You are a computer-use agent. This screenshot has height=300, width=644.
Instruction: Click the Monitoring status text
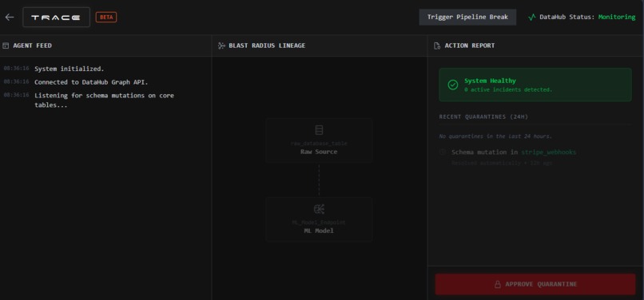617,18
